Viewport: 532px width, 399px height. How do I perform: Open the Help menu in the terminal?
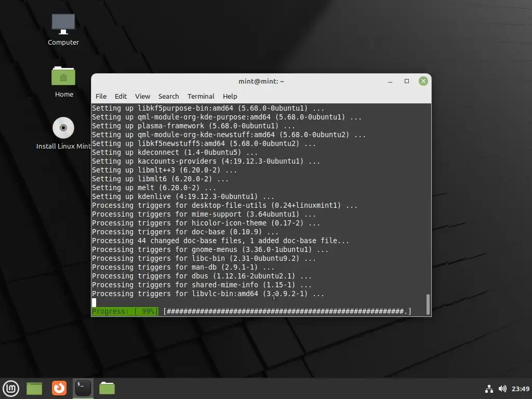coord(230,96)
